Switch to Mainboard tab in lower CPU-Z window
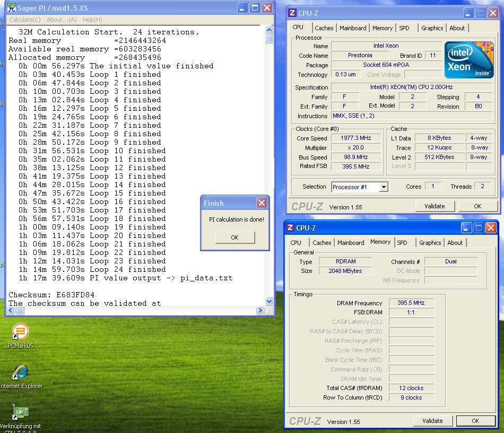Image resolution: width=504 pixels, height=433 pixels. (x=351, y=243)
